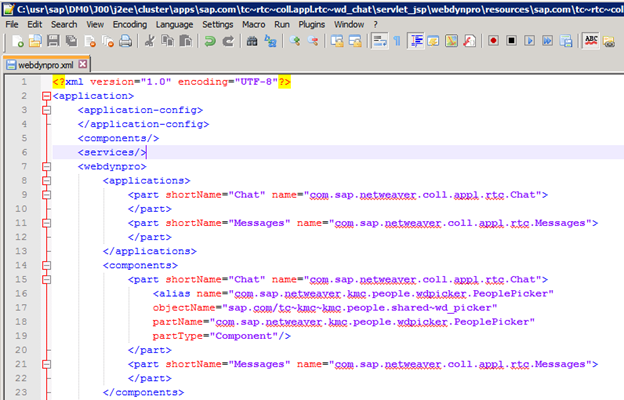Image resolution: width=624 pixels, height=400 pixels.
Task: Open the Encoding menu
Action: click(x=130, y=25)
